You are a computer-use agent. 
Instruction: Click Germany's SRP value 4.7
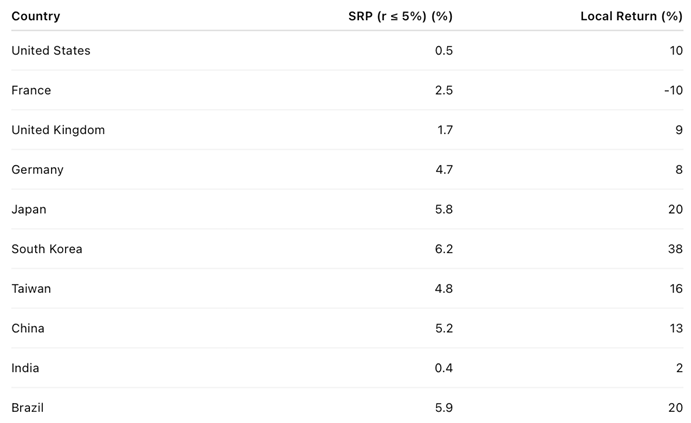(443, 170)
